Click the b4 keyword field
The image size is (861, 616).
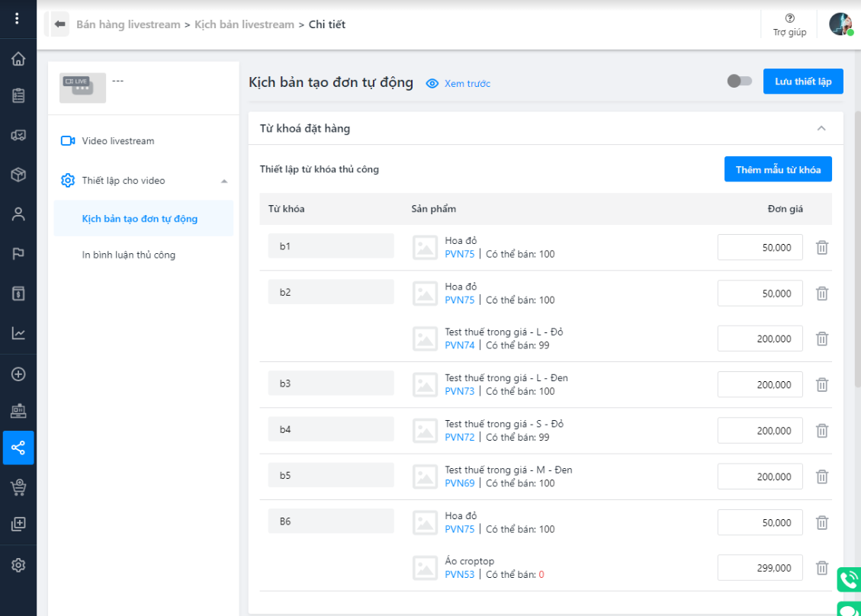(x=331, y=429)
